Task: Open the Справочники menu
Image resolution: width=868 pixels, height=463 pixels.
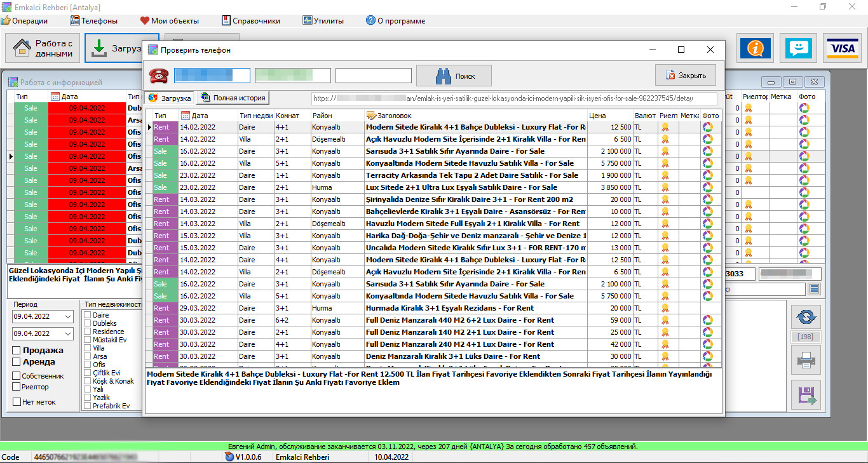Action: click(250, 20)
